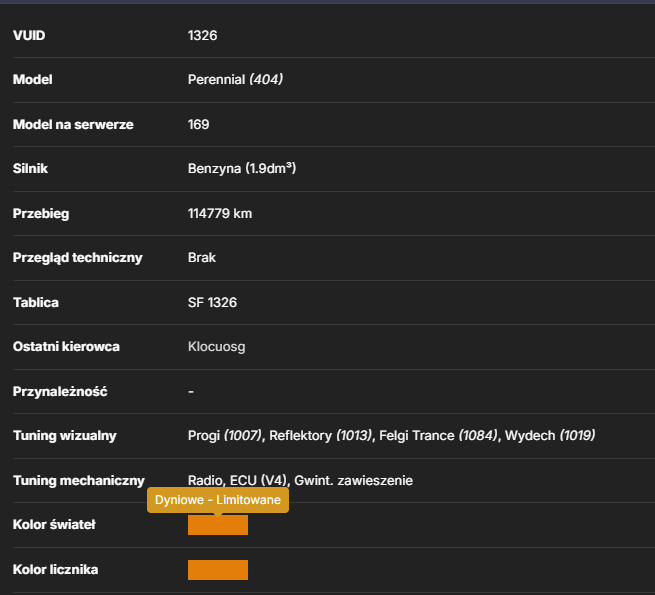Select the VUID value 1326
The height and width of the screenshot is (595, 655).
pos(203,36)
